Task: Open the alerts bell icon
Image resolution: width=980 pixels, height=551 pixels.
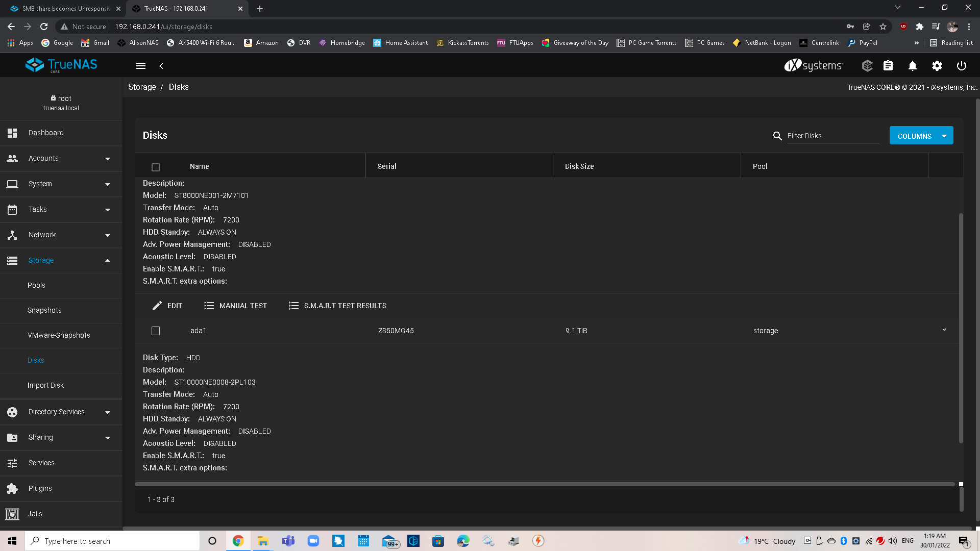Action: pyautogui.click(x=913, y=66)
